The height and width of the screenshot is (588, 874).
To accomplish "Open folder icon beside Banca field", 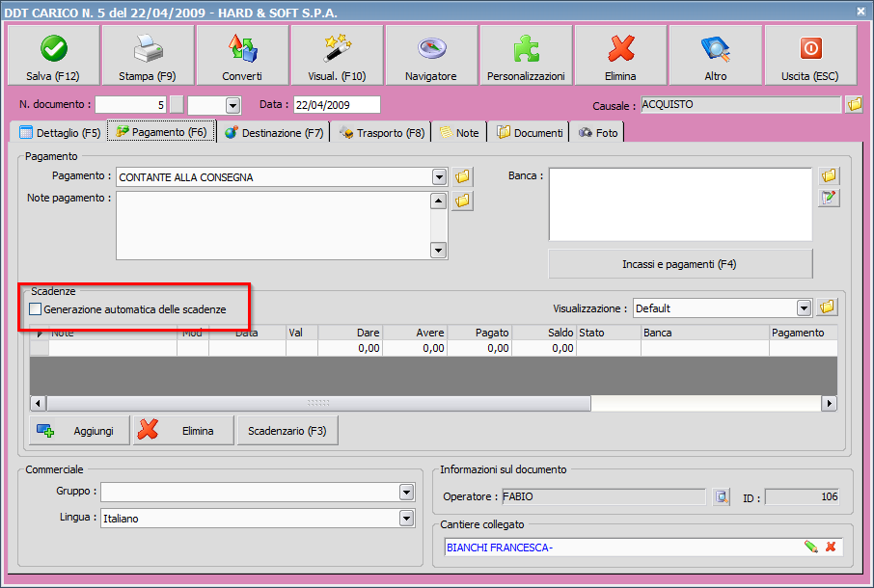I will point(829,175).
